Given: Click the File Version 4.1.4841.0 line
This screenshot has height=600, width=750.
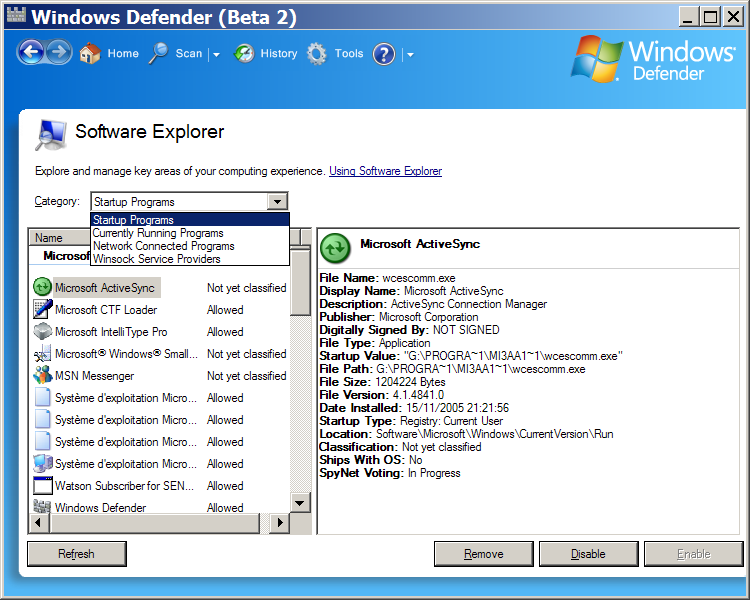Looking at the screenshot, I should pyautogui.click(x=382, y=395).
